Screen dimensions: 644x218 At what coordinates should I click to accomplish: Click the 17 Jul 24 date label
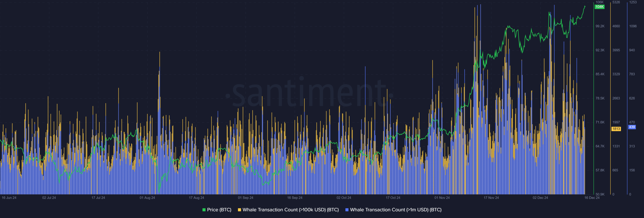click(x=98, y=198)
